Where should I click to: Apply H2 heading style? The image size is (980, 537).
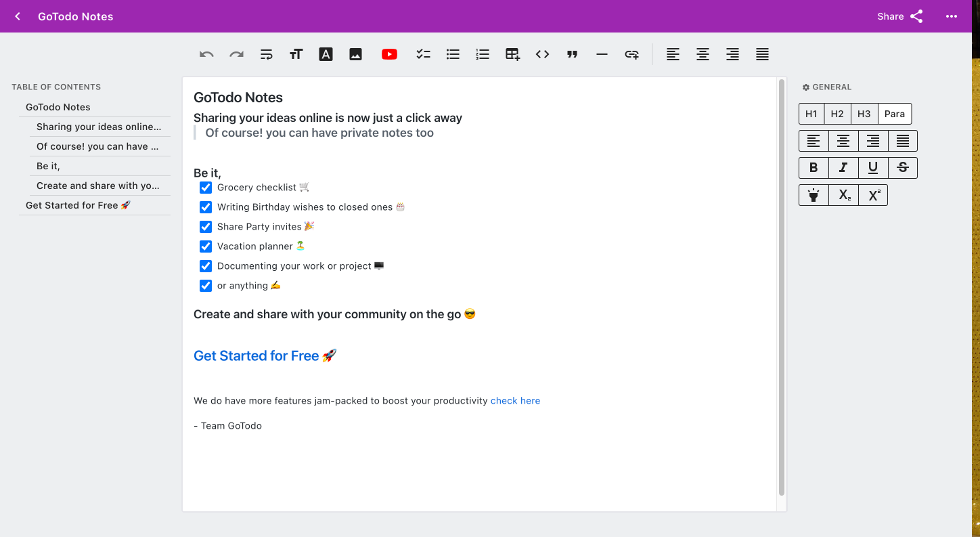click(x=837, y=114)
